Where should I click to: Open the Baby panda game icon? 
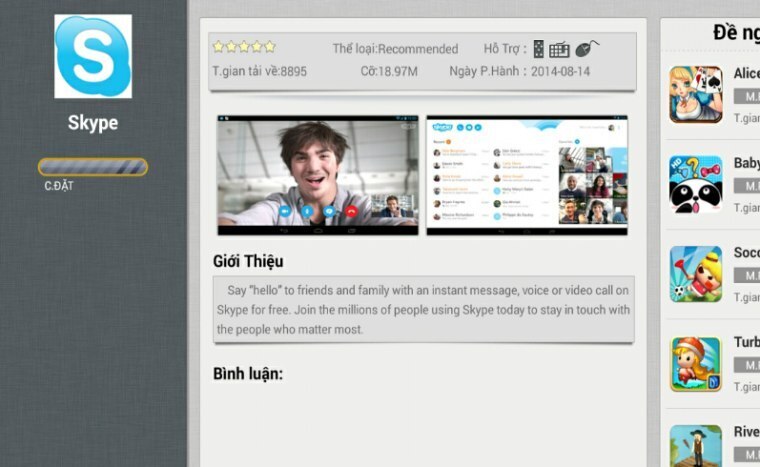(x=696, y=184)
